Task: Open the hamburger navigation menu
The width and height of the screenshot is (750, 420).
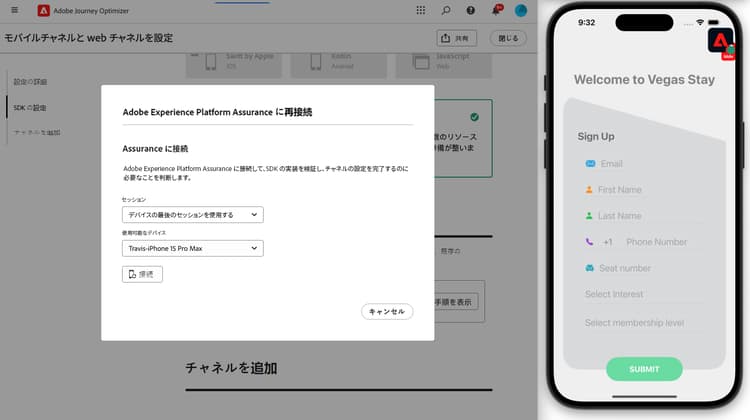Action: click(x=15, y=10)
